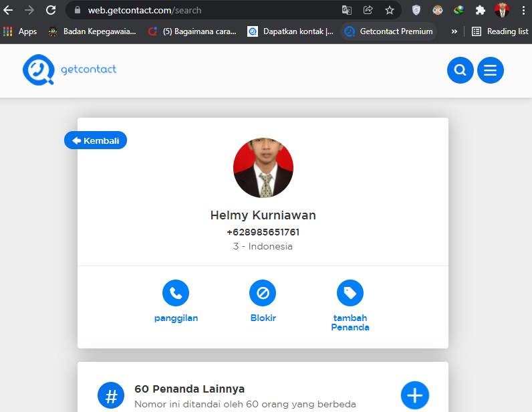Open the shield extension icon

416,10
